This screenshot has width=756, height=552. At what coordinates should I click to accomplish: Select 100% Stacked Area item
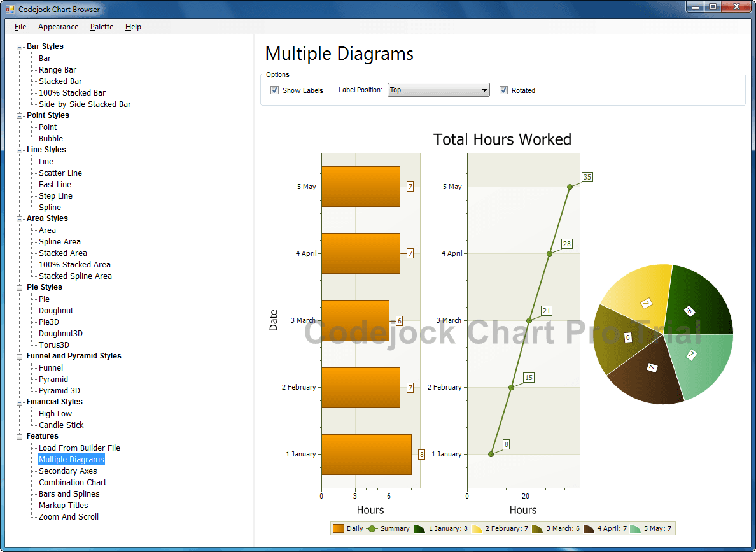pyautogui.click(x=74, y=264)
